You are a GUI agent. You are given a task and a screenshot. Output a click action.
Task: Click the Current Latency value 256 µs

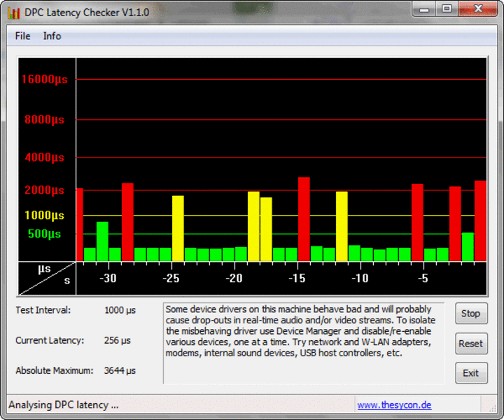click(117, 340)
